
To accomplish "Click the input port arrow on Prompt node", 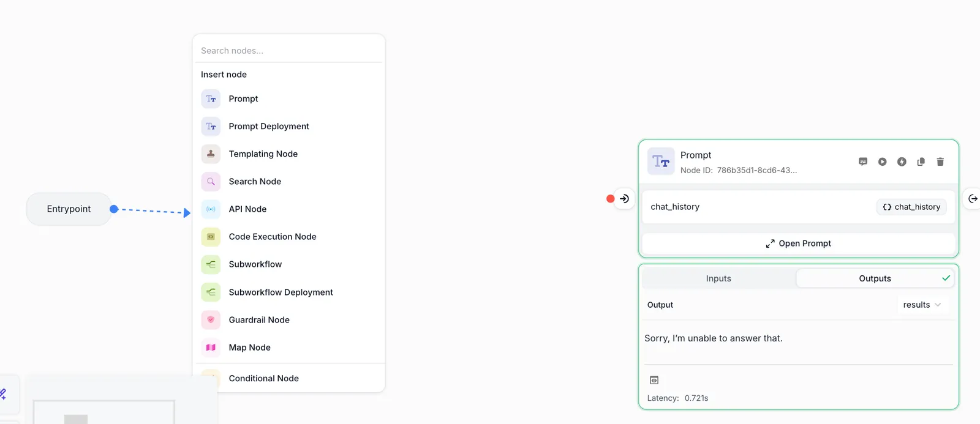I will pyautogui.click(x=624, y=198).
